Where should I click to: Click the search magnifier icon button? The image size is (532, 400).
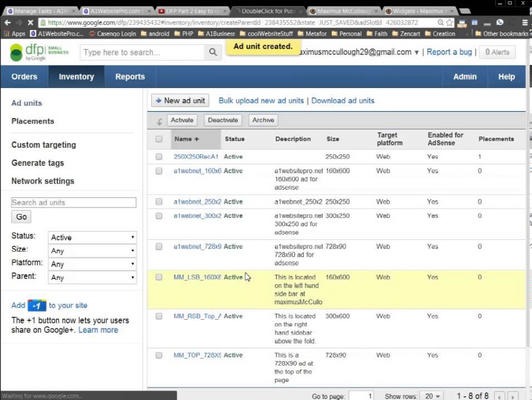pos(213,53)
